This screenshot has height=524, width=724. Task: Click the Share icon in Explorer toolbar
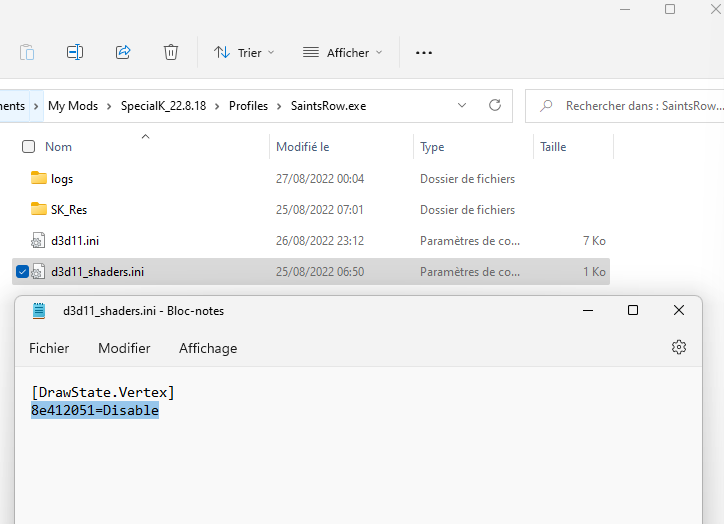pos(123,52)
